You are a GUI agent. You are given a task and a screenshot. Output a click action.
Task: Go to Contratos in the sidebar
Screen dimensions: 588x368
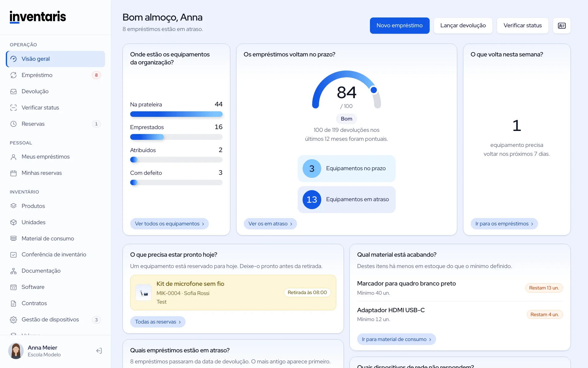point(55,303)
